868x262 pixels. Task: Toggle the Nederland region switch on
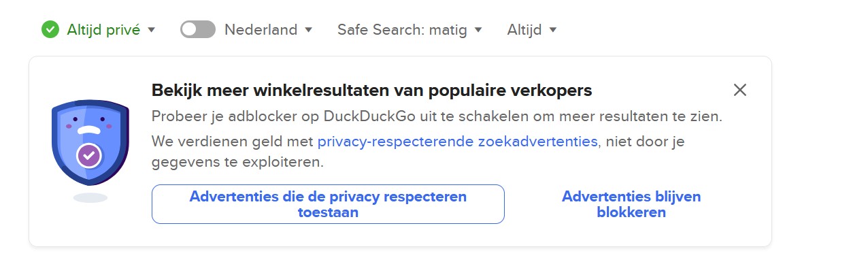198,29
